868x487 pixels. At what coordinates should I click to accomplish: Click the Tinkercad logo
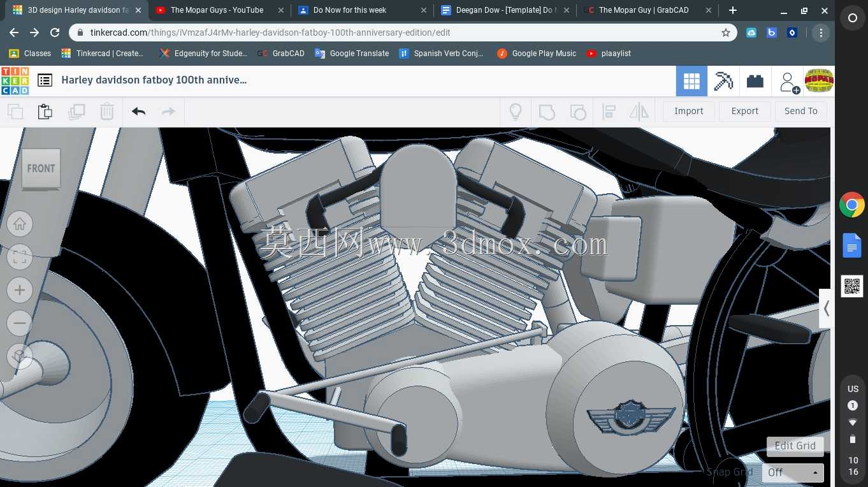[15, 81]
